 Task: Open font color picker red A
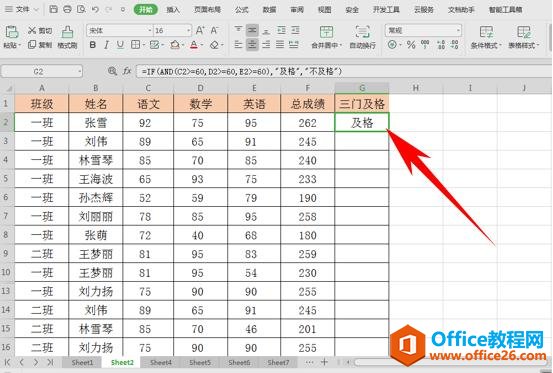click(x=194, y=45)
